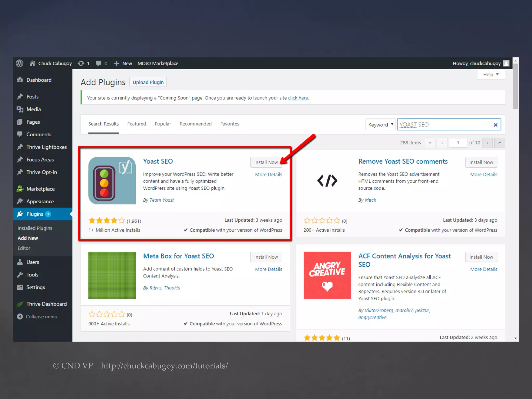Switch to the Recommended tab

pyautogui.click(x=196, y=124)
